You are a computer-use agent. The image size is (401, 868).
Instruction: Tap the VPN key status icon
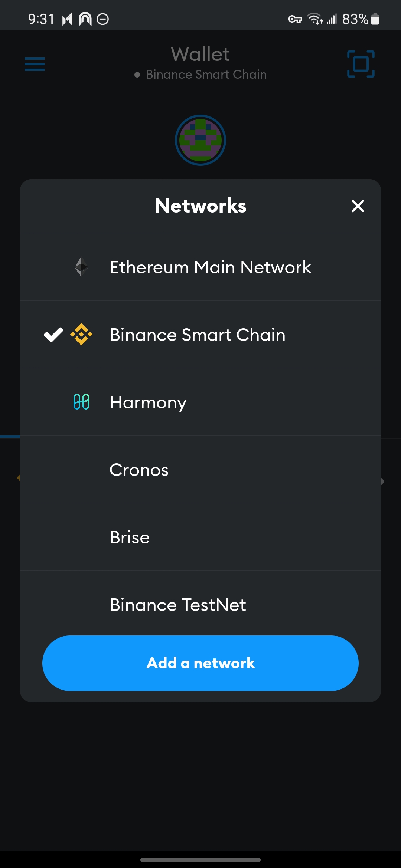295,19
